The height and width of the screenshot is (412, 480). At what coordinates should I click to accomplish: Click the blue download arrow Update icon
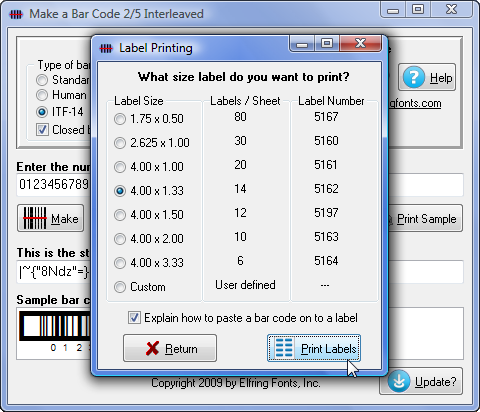tap(399, 381)
